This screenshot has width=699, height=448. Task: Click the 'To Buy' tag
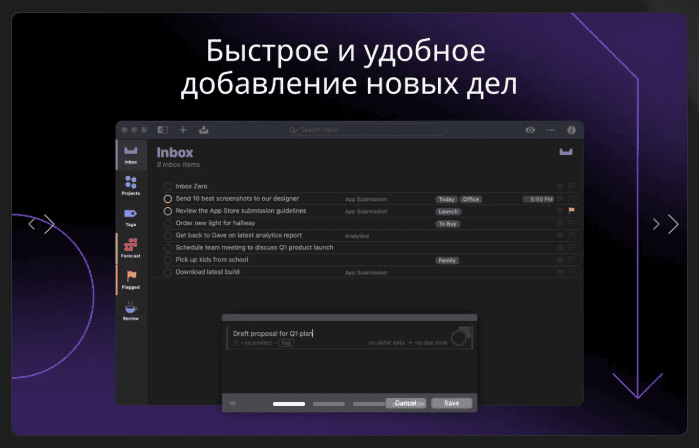448,224
